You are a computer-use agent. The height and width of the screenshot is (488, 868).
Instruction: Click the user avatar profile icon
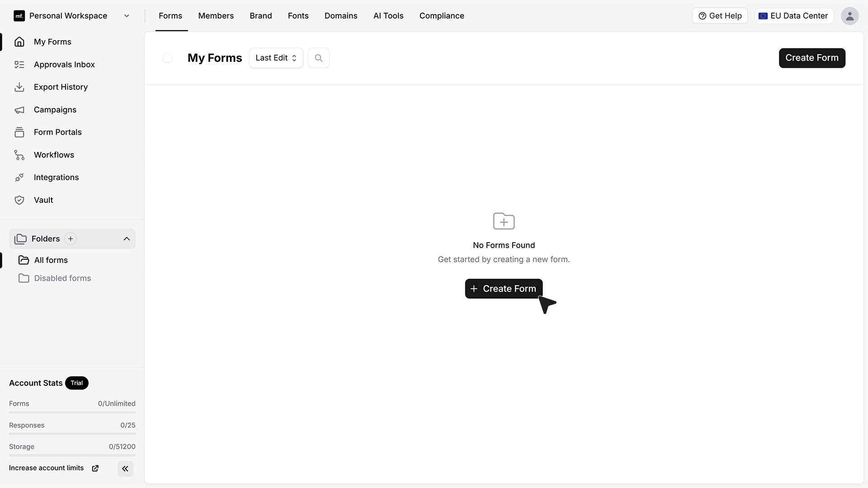tap(849, 16)
